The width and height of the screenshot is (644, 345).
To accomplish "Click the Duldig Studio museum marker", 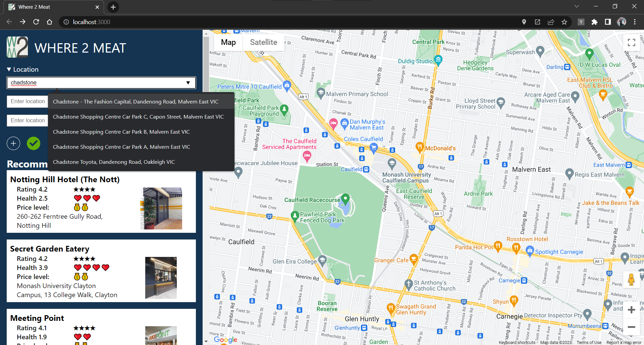I will pos(438,60).
